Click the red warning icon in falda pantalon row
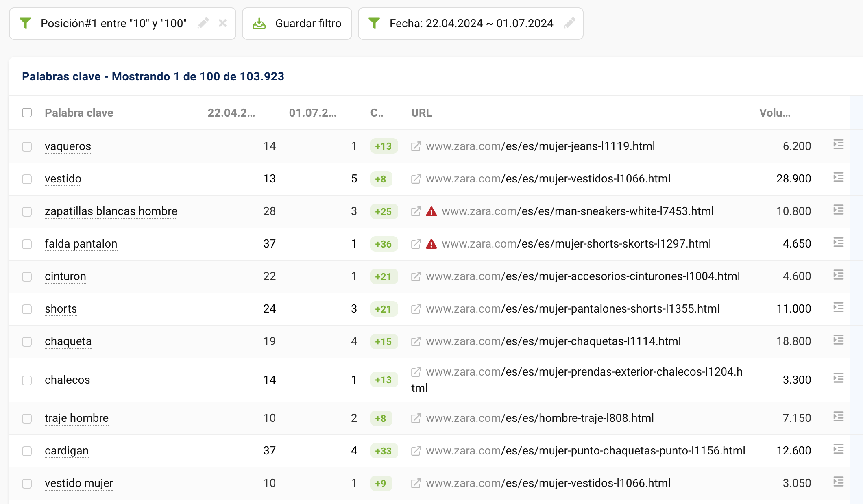The width and height of the screenshot is (863, 504). click(x=431, y=244)
